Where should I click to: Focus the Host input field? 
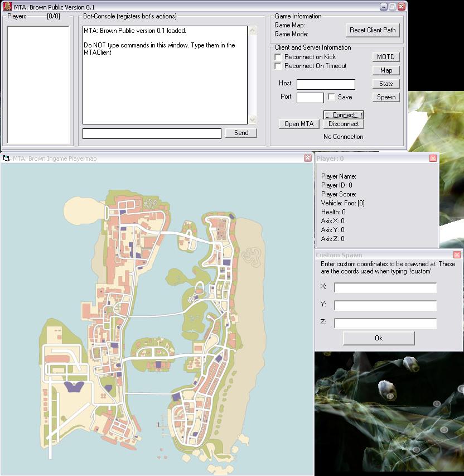click(x=326, y=84)
